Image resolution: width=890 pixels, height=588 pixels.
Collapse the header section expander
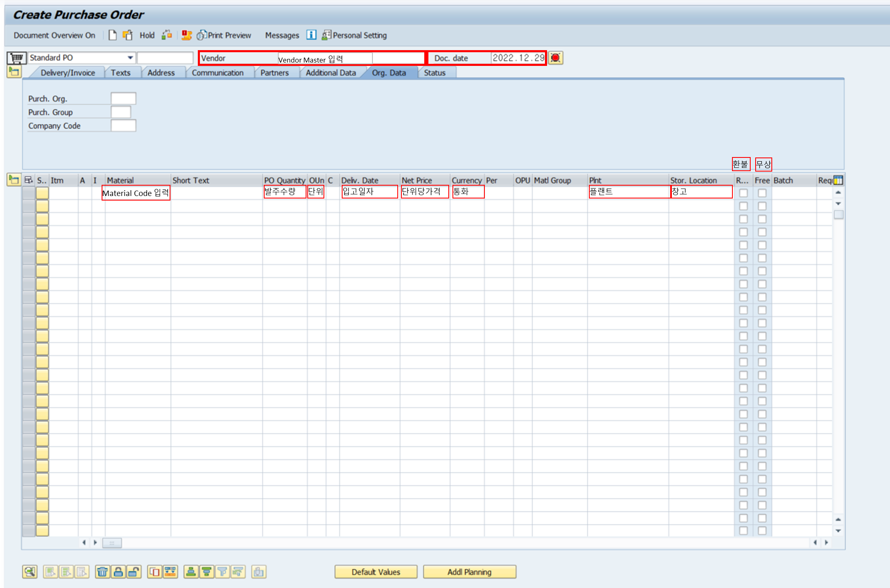(14, 72)
